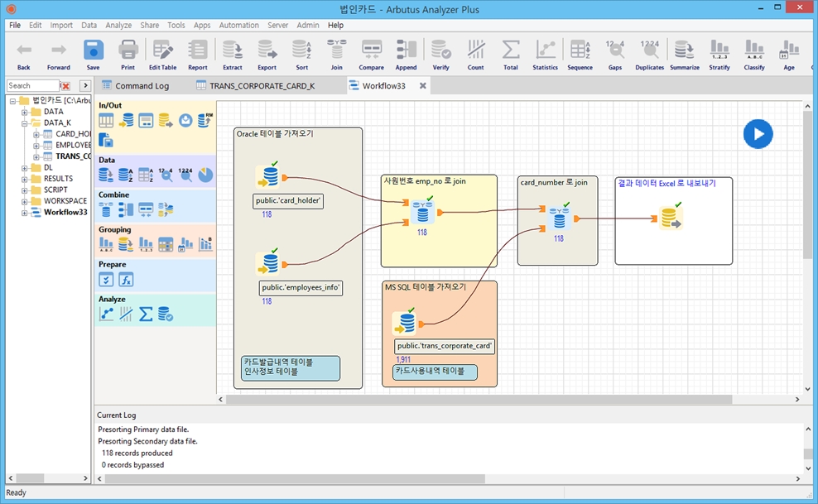Click the Report toolbar icon

click(198, 50)
